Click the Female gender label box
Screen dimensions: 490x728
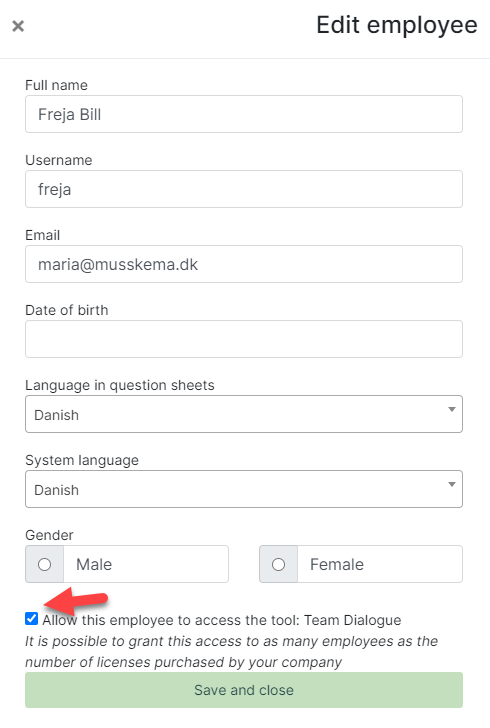(x=380, y=564)
